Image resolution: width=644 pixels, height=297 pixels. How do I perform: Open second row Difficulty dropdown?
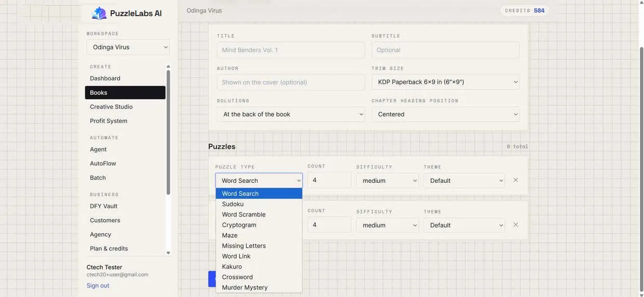387,225
